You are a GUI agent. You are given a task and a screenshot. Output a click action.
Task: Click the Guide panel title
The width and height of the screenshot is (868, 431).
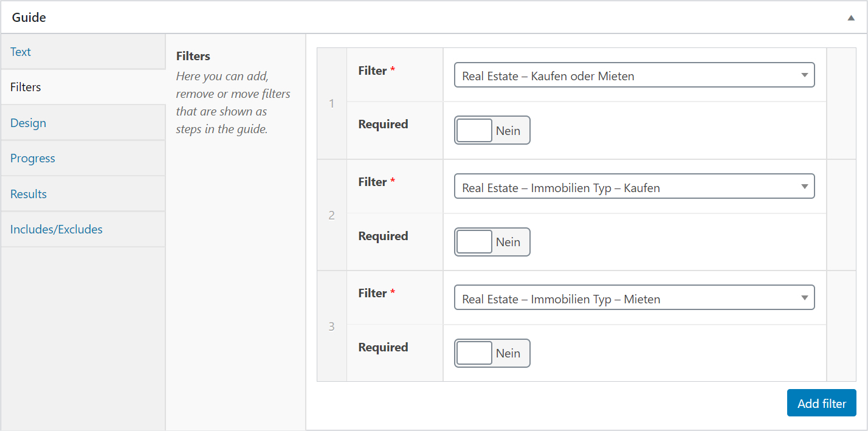(x=29, y=18)
